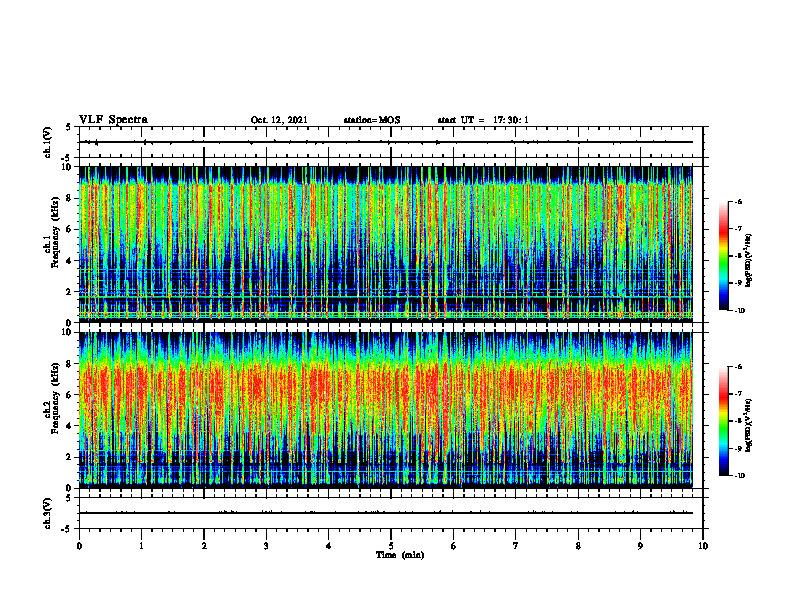
Task: Click the ch.2 color bar log(PSD) label
Action: tap(749, 425)
